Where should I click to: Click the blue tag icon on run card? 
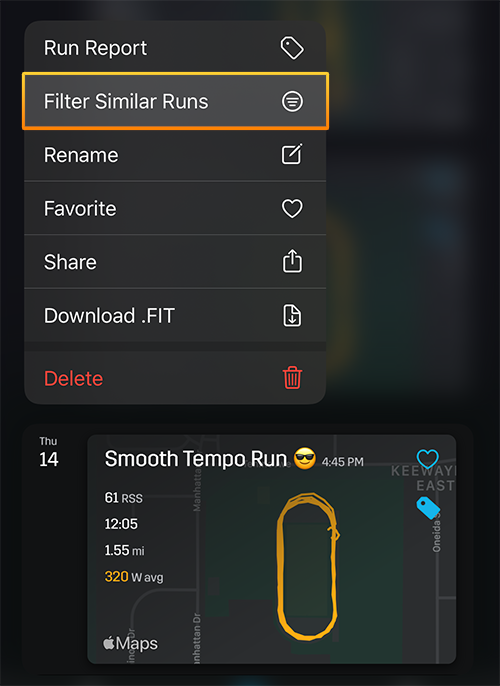(428, 508)
